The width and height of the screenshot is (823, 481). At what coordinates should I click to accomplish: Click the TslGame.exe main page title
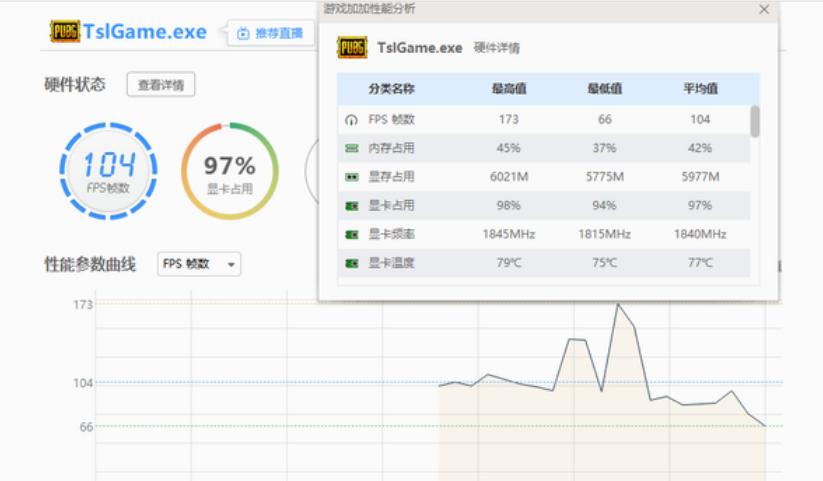(x=145, y=32)
